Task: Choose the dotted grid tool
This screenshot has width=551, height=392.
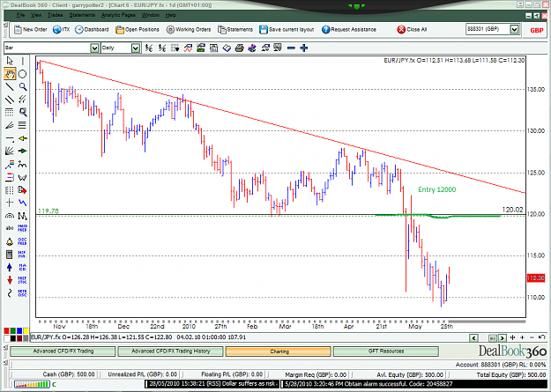Action: tap(10, 112)
